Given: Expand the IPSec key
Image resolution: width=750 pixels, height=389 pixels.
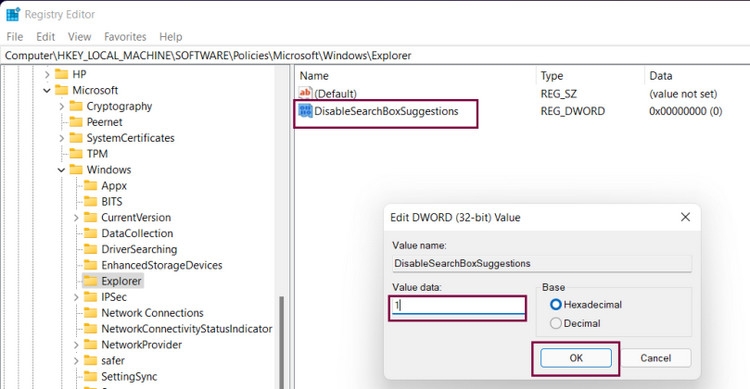Looking at the screenshot, I should (76, 297).
